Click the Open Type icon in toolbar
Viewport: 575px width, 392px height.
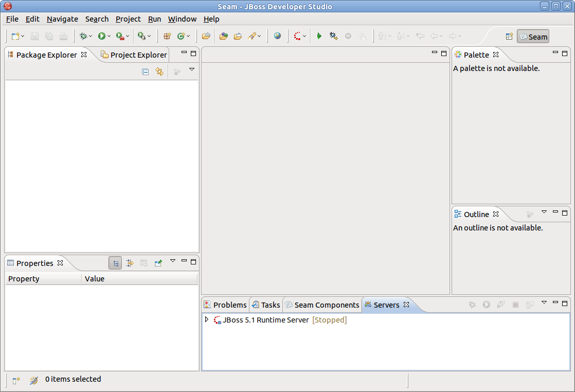(206, 36)
